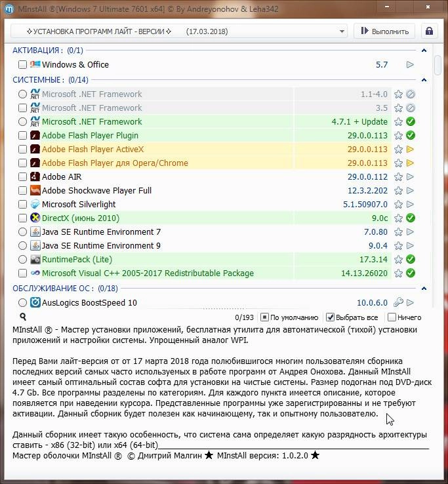This screenshot has width=448, height=484.
Task: Select AusLogics BoostSpeed 10 radio button
Action: tap(22, 302)
